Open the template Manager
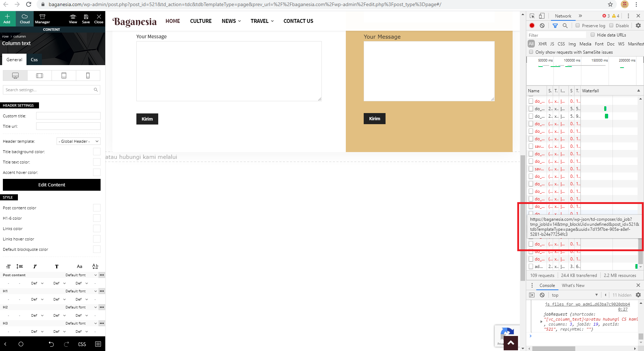This screenshot has height=351, width=644. coord(42,19)
